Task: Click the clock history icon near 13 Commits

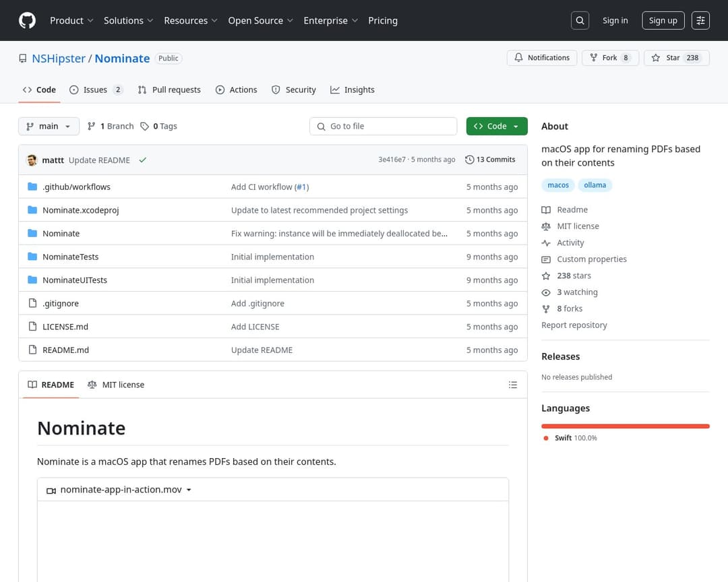Action: point(469,160)
